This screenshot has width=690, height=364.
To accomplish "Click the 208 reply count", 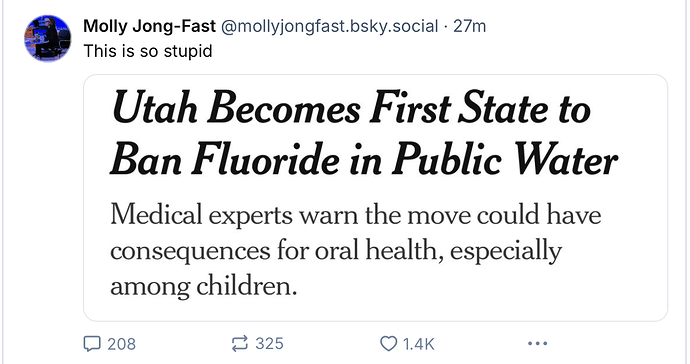I will point(121,344).
